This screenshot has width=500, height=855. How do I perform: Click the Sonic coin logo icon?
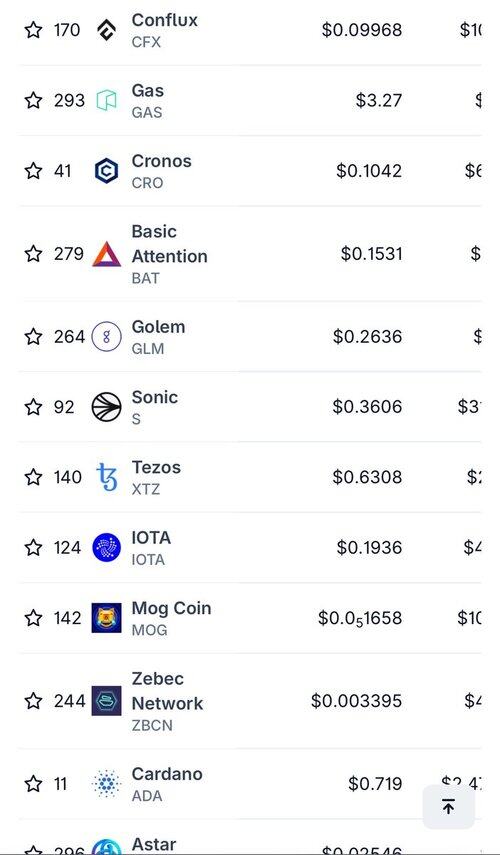coord(106,407)
